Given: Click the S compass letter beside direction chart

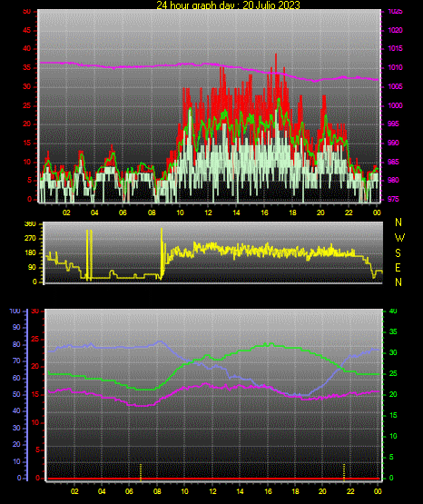Looking at the screenshot, I should pos(398,253).
